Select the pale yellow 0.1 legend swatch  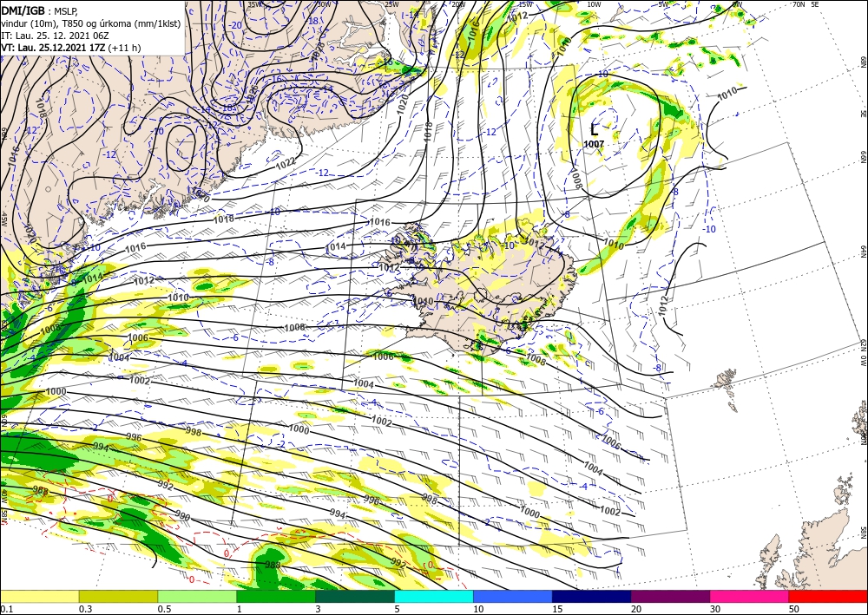(39, 596)
